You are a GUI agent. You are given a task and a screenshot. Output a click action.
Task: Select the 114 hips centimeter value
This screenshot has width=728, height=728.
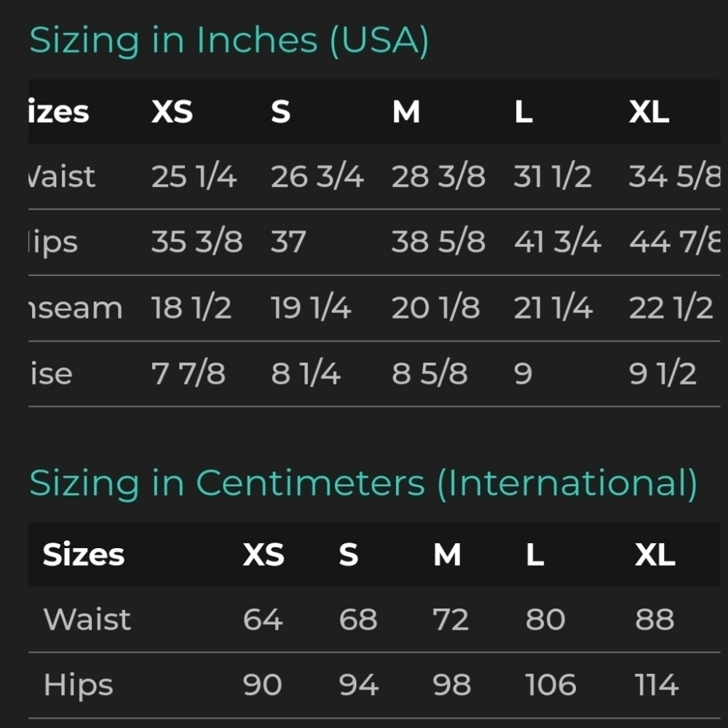pos(657,685)
